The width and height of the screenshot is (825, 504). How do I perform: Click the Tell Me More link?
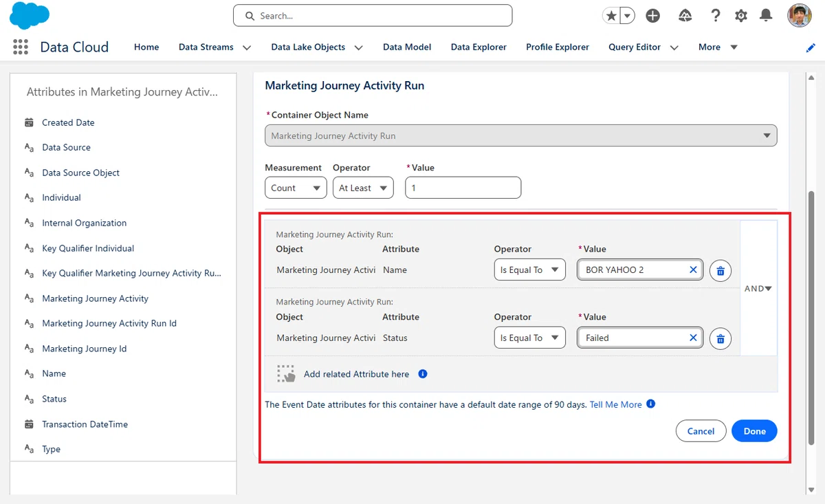(x=615, y=404)
